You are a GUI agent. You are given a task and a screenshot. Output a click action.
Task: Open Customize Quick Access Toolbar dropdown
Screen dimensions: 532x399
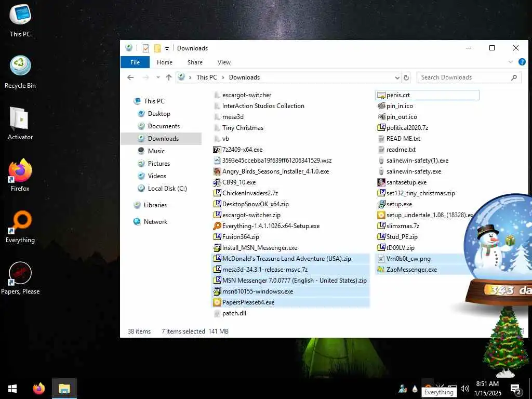pos(167,48)
